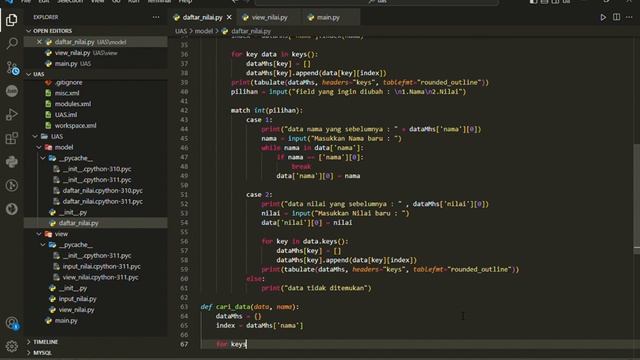Split the editor to the right
Viewport: 640px width, 360px height.
point(616,17)
